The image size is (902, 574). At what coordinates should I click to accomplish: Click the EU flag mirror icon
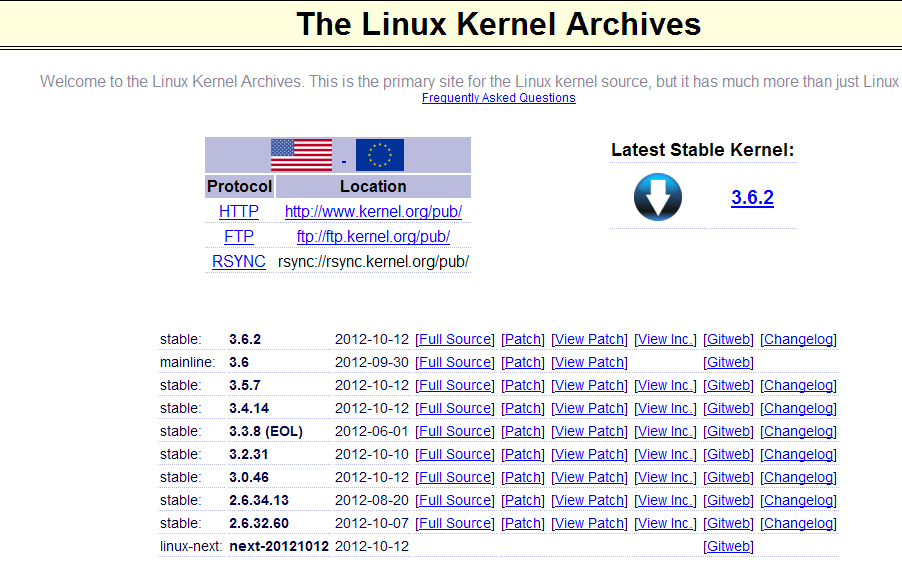click(x=380, y=155)
